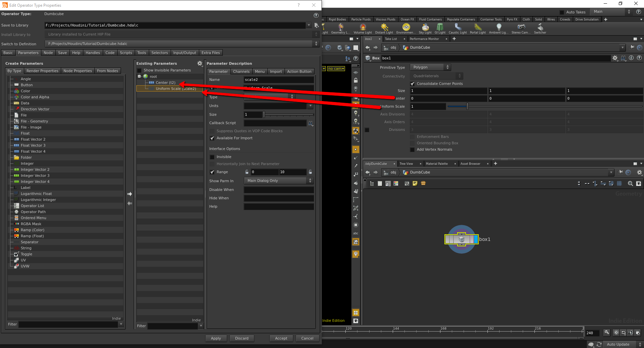This screenshot has height=348, width=644.
Task: Click the Cancel button
Action: tap(307, 338)
